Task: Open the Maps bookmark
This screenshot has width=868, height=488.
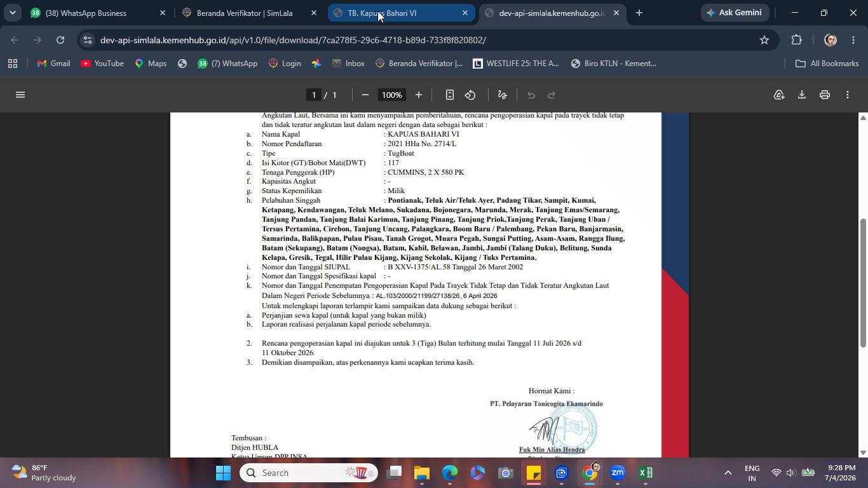Action: [151, 64]
